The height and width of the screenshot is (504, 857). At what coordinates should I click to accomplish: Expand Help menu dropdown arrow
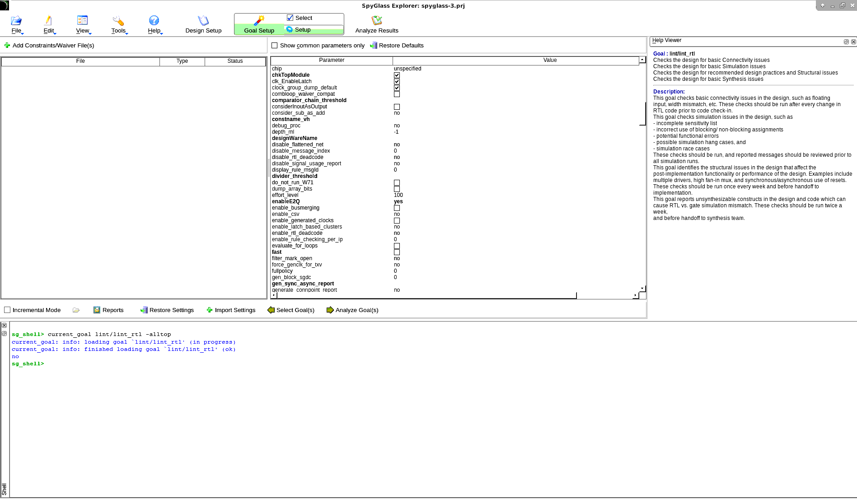point(161,33)
